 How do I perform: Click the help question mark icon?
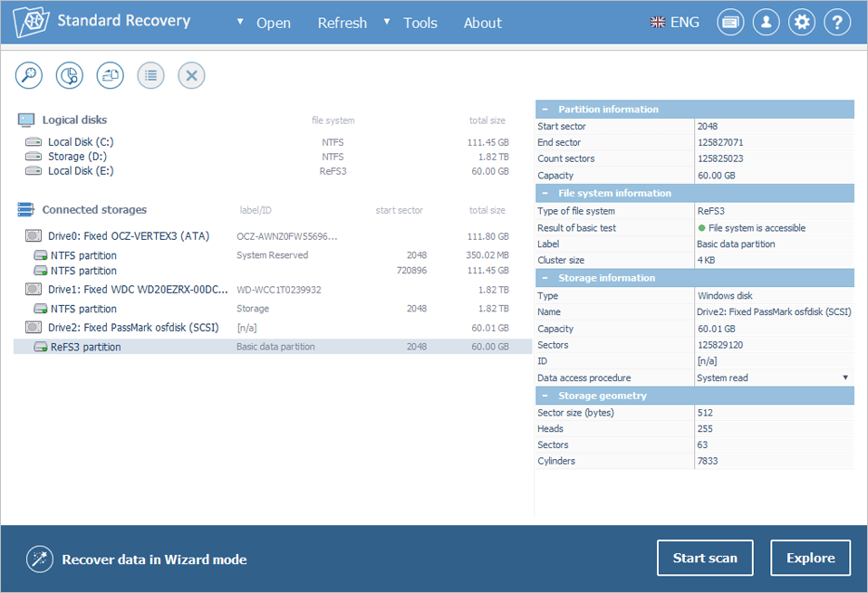pyautogui.click(x=837, y=23)
